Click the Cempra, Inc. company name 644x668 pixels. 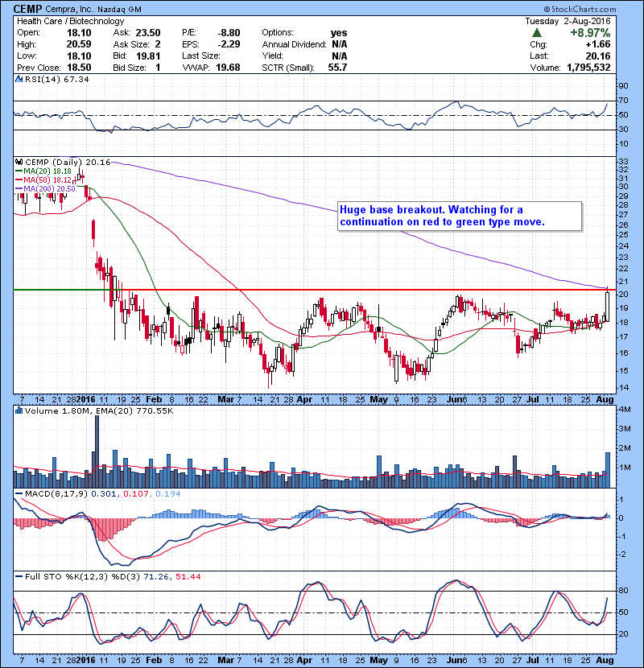[x=69, y=10]
